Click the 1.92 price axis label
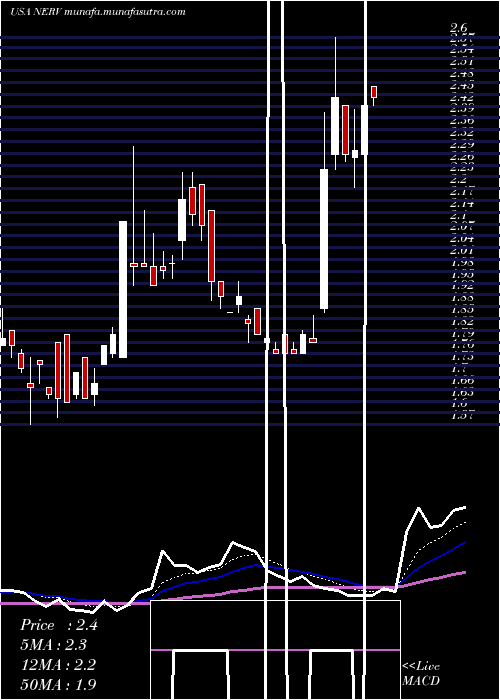This screenshot has height=700, width=500. [x=462, y=286]
